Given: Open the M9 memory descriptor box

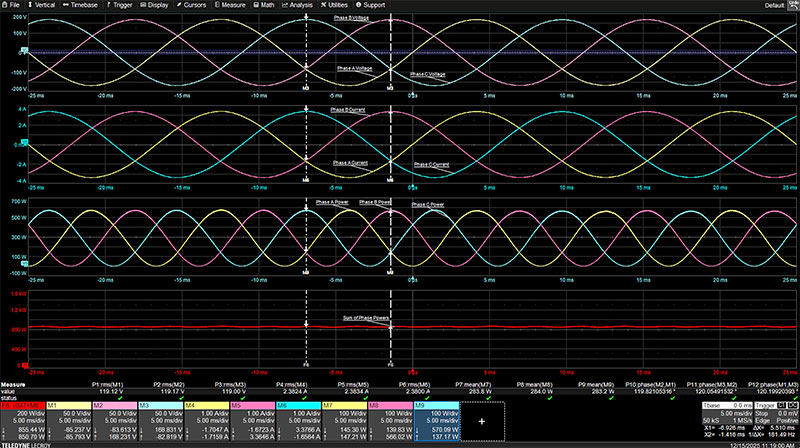Looking at the screenshot, I should tap(436, 421).
